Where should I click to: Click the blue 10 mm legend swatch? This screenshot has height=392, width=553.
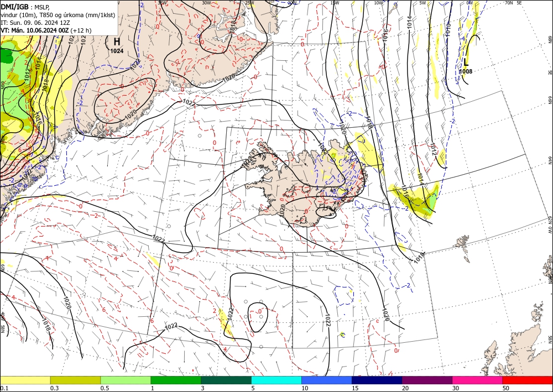coord(327,380)
